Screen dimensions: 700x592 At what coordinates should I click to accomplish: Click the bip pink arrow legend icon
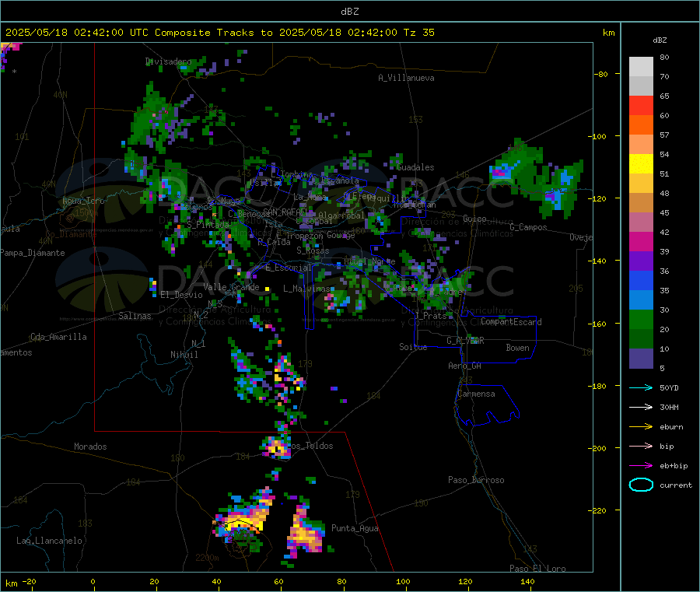641,446
